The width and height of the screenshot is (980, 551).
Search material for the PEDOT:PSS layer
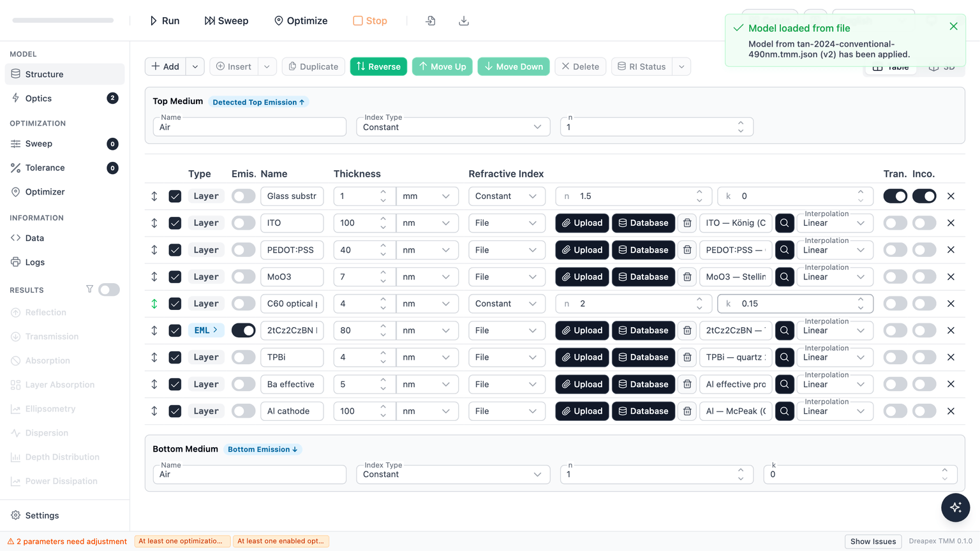[784, 250]
